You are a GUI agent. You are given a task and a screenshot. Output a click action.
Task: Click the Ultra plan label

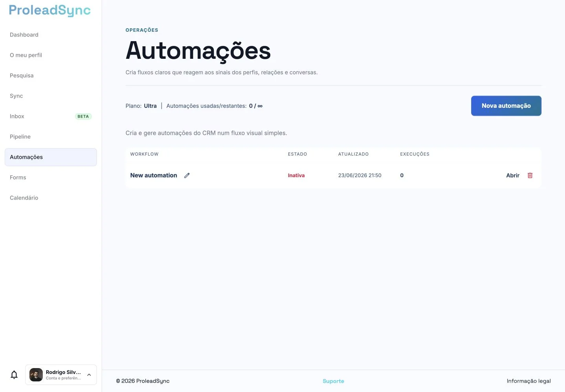[x=150, y=106]
